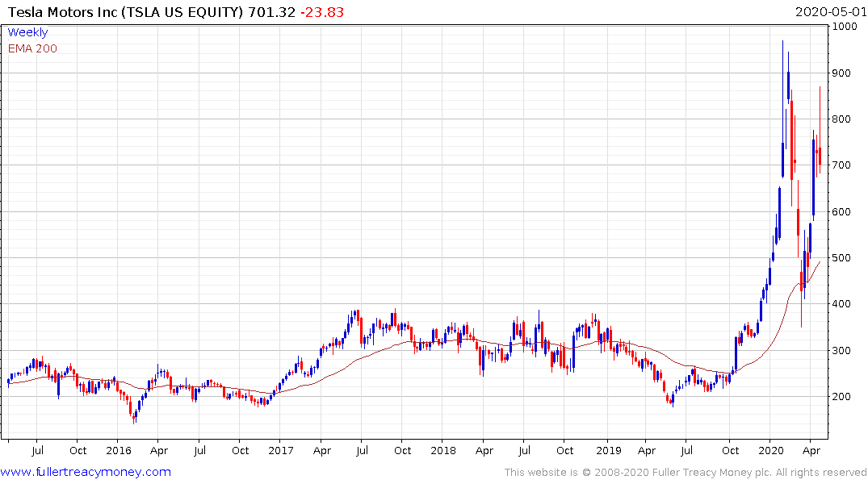Click the 2020-05-01 date label
Screen dimensions: 868x484
click(831, 12)
